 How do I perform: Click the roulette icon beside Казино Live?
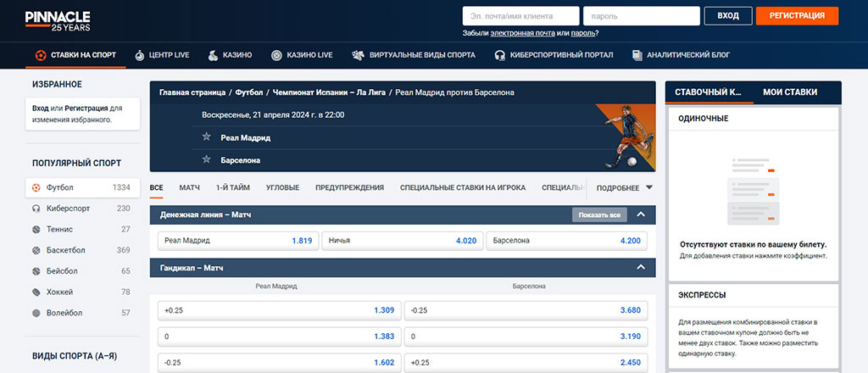click(277, 55)
